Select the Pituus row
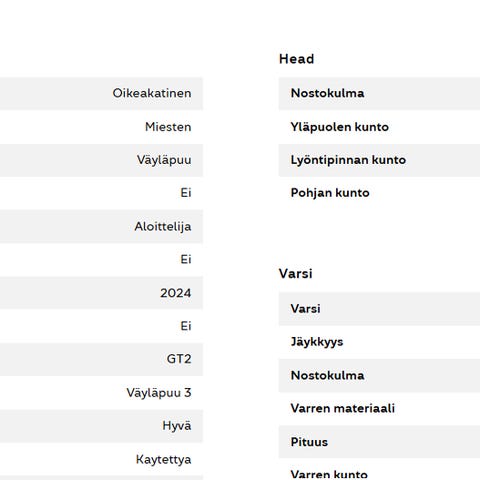 click(x=379, y=442)
